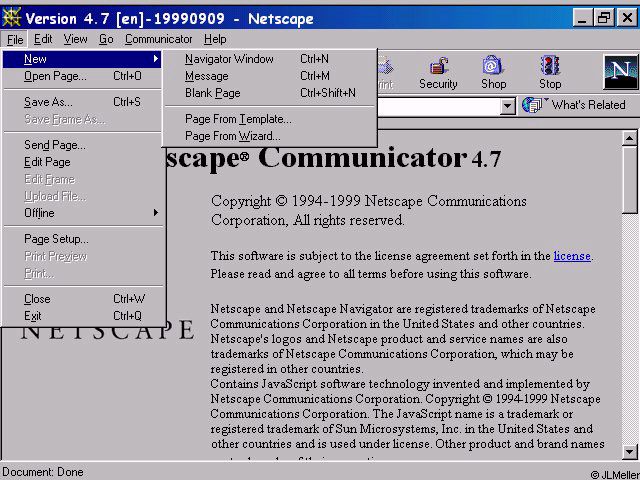640x480 pixels.
Task: Select Blank Page menu entry
Action: (269, 93)
